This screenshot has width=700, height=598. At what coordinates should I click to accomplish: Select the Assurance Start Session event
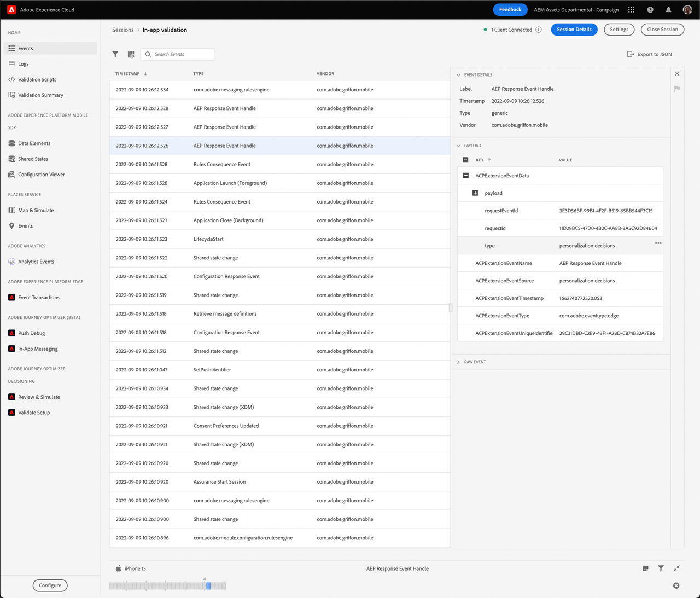[x=280, y=482]
